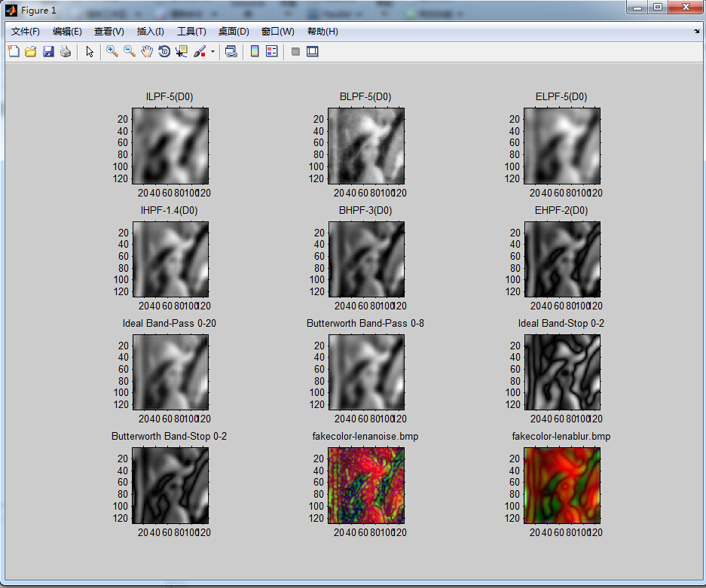The height and width of the screenshot is (588, 706).
Task: Click the Show Plot Tools and Dock icon
Action: coord(313,51)
